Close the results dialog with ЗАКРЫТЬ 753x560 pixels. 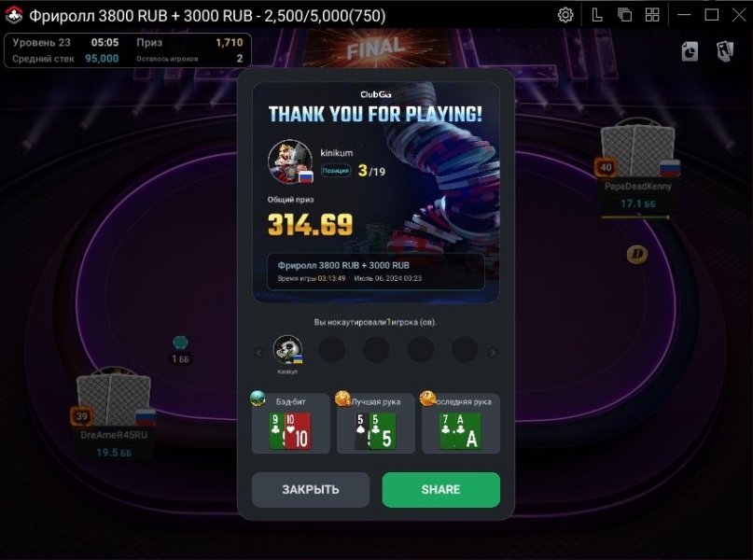(311, 489)
